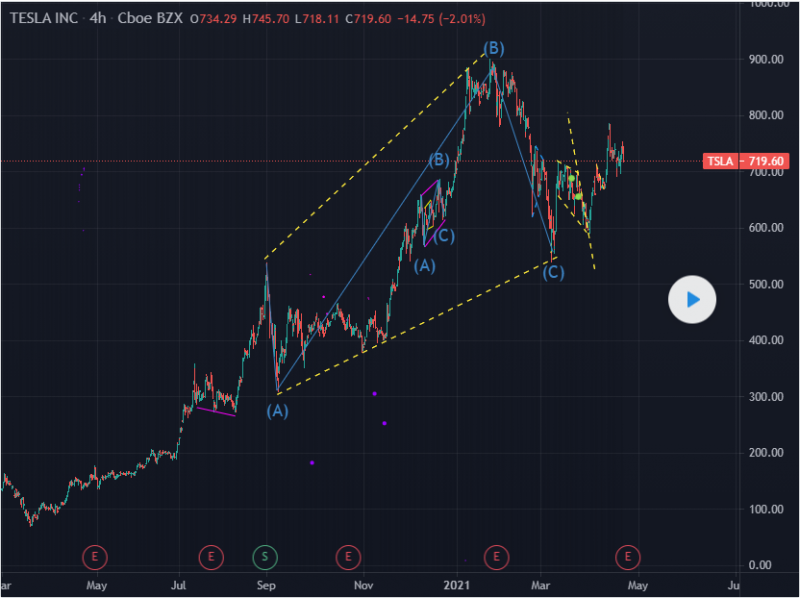
Task: Click the green dot inside yellow wedge
Action: coord(577,196)
